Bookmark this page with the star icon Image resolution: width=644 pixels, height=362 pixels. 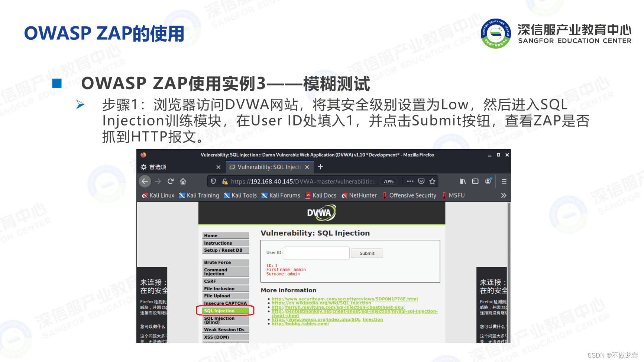pos(432,181)
